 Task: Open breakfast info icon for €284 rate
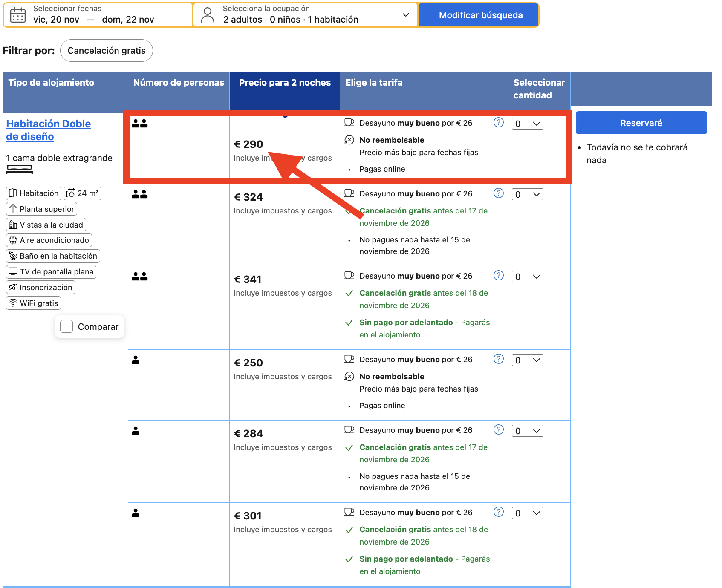tap(498, 430)
